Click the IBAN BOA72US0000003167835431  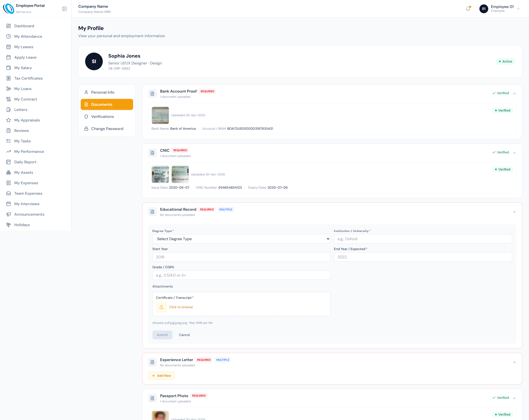[250, 129]
